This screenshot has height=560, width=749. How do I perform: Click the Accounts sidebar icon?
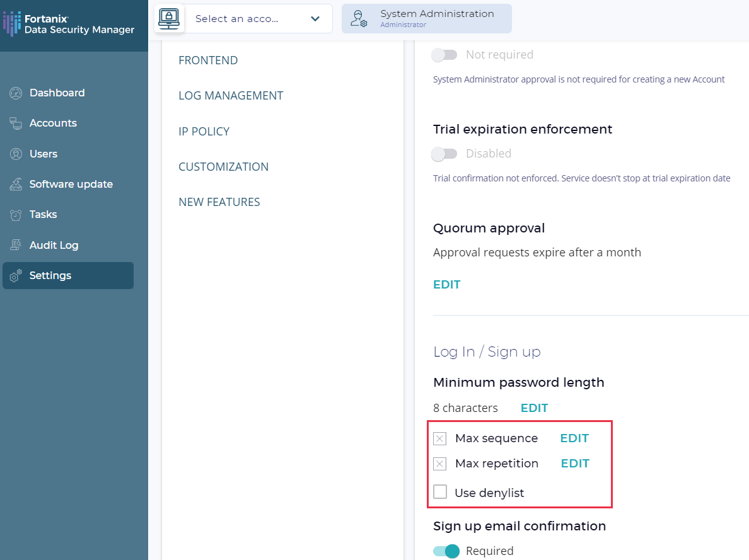click(16, 123)
